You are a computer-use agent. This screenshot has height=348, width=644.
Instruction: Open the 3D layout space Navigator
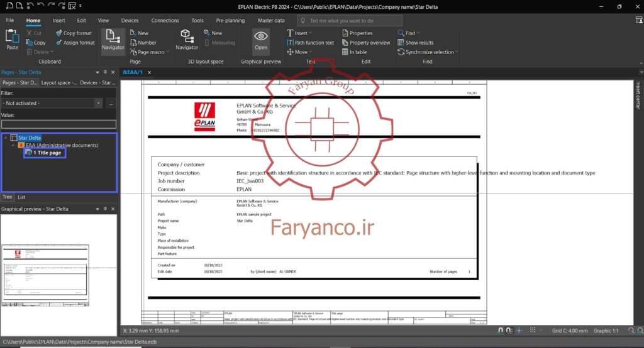coord(187,40)
